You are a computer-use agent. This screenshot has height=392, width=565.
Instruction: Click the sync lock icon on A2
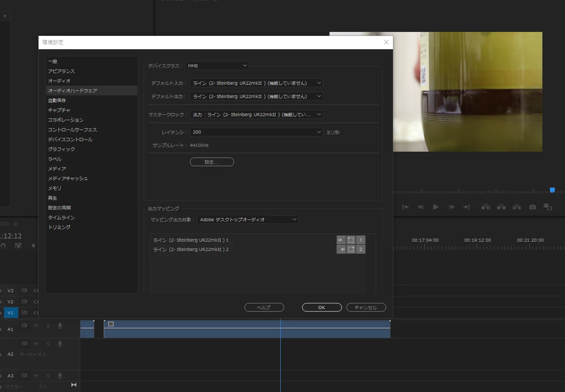tap(24, 344)
